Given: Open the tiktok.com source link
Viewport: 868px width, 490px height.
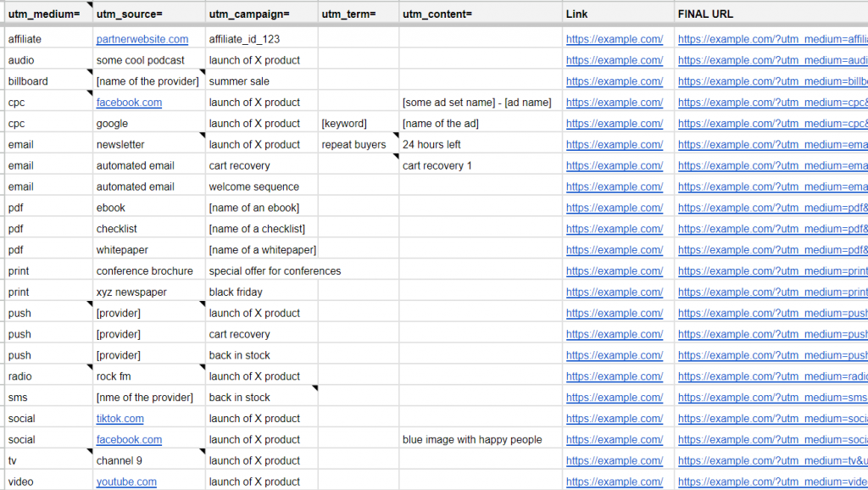Looking at the screenshot, I should click(x=120, y=418).
